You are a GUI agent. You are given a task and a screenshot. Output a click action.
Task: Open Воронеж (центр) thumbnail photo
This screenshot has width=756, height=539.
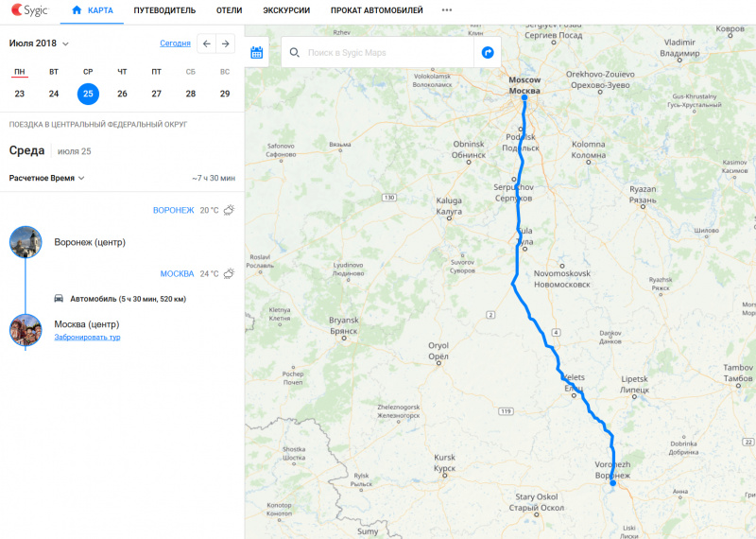coord(26,242)
